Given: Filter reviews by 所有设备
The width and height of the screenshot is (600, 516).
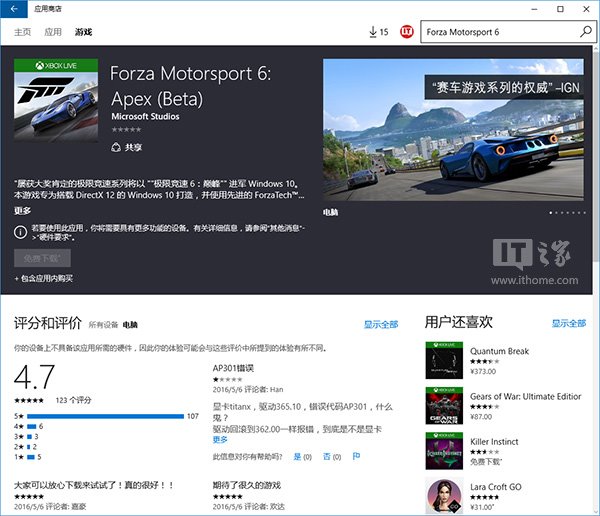Looking at the screenshot, I should 103,325.
